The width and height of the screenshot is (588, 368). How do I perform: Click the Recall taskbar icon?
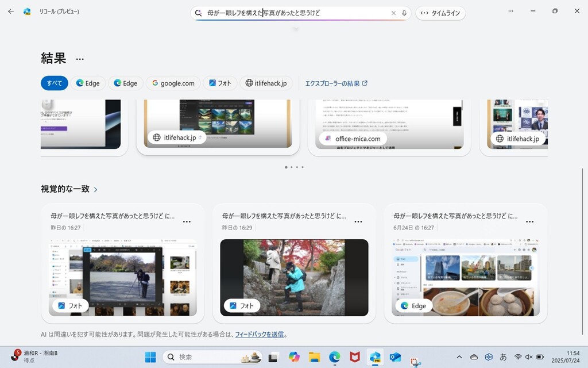[x=375, y=357]
